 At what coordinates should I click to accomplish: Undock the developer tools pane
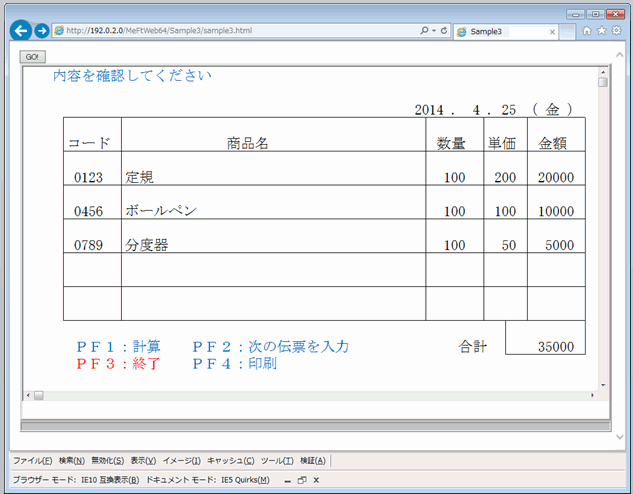[302, 480]
